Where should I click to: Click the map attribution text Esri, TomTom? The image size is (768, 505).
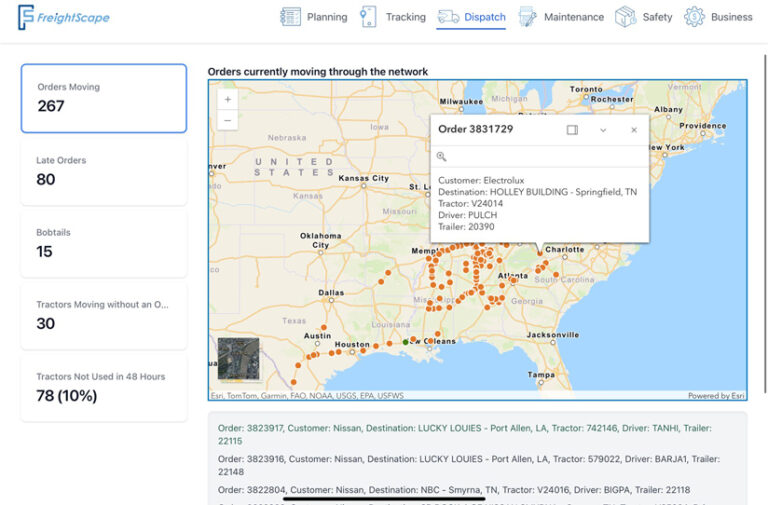click(x=307, y=396)
